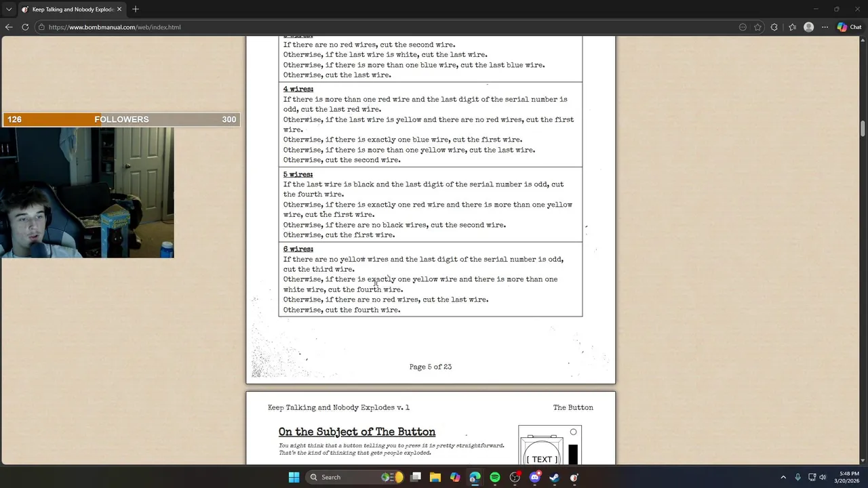Click the webcam overlay video
Viewport: 868px width, 488px height.
pyautogui.click(x=87, y=192)
